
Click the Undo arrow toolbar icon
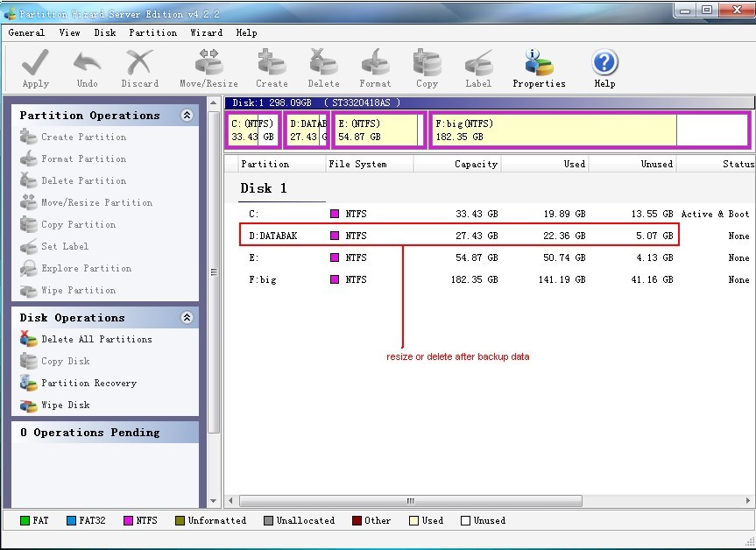[88, 62]
